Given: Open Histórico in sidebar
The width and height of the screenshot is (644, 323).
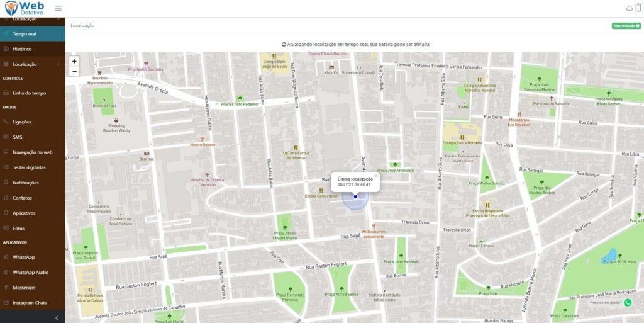Looking at the screenshot, I should (x=22, y=49).
